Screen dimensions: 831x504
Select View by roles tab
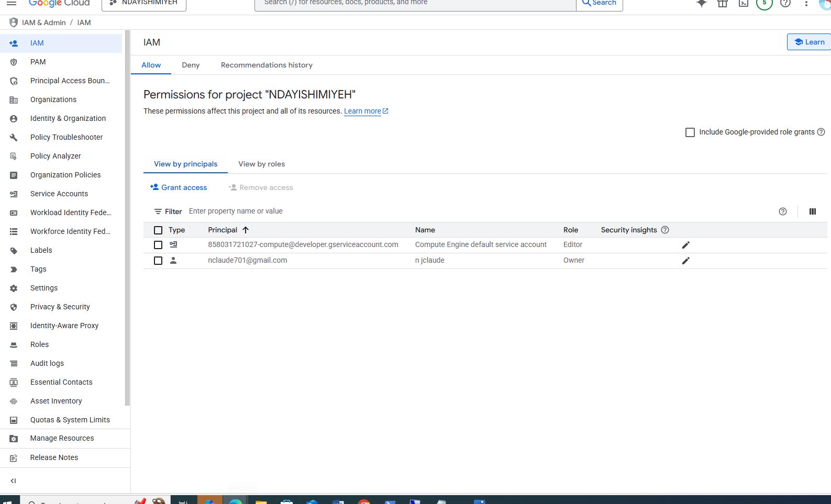(261, 164)
